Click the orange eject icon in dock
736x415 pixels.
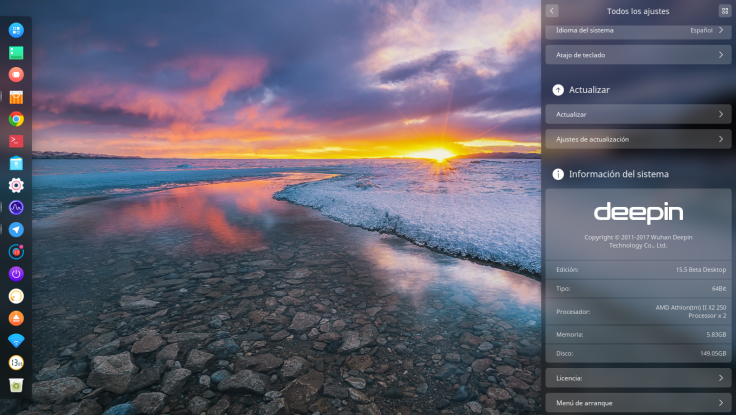click(x=16, y=318)
